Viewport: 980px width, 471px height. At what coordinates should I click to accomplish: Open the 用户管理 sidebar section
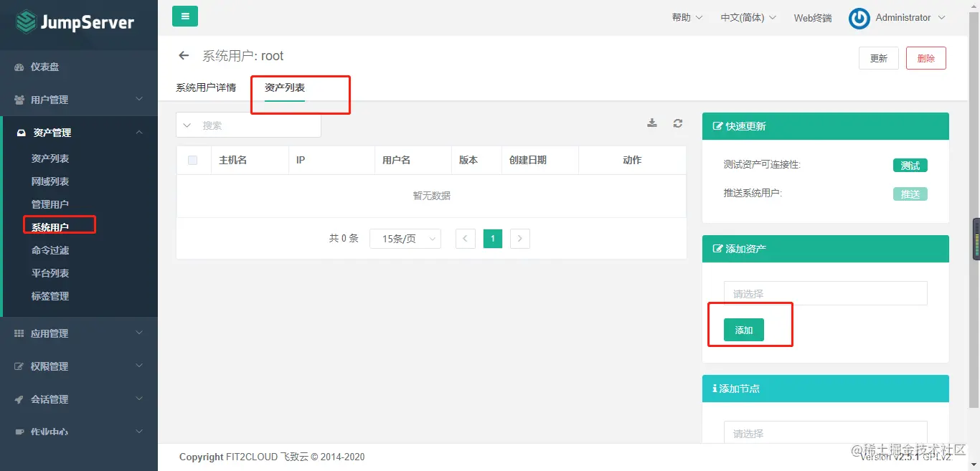(x=43, y=100)
